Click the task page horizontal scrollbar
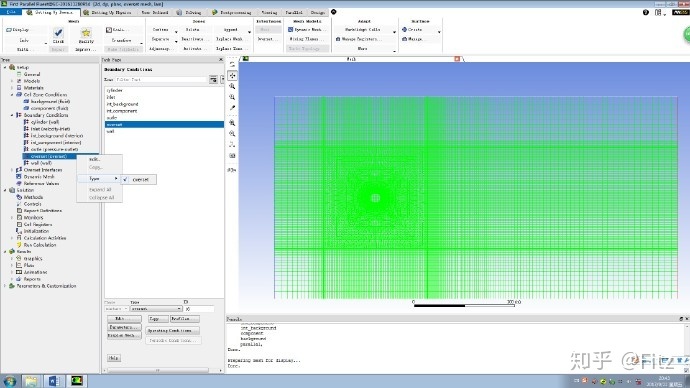The height and width of the screenshot is (388, 690). (158, 370)
